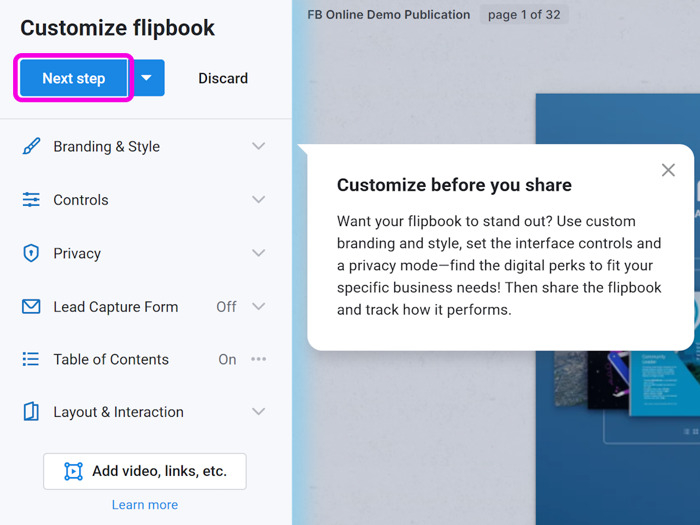Open Table of Contents three-dot options
700x525 pixels.
pyautogui.click(x=258, y=359)
